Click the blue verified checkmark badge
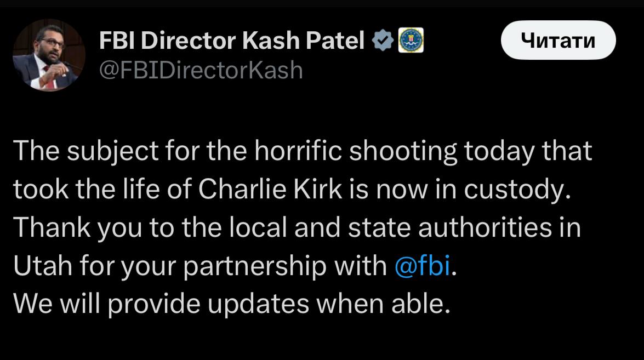 pos(382,40)
